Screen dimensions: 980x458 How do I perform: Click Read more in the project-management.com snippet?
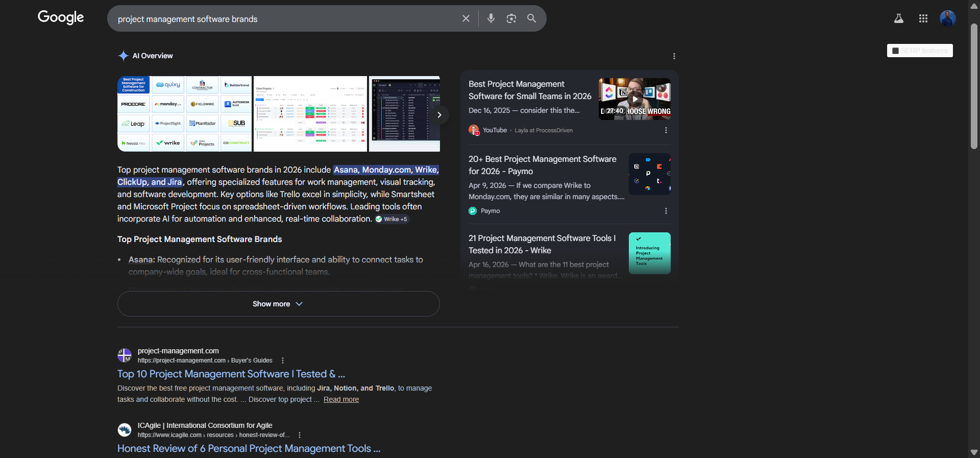[341, 399]
